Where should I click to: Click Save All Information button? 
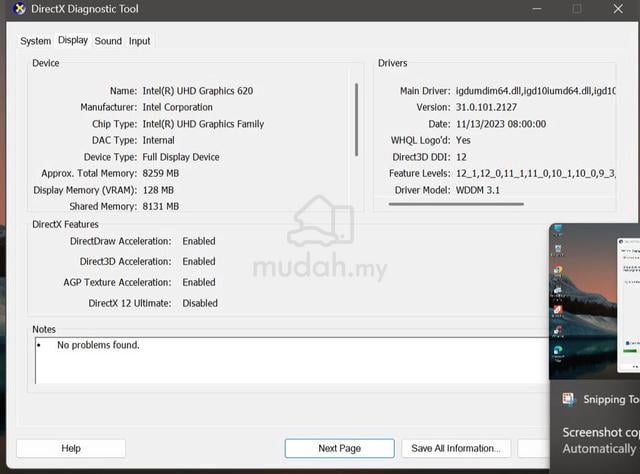coord(456,448)
